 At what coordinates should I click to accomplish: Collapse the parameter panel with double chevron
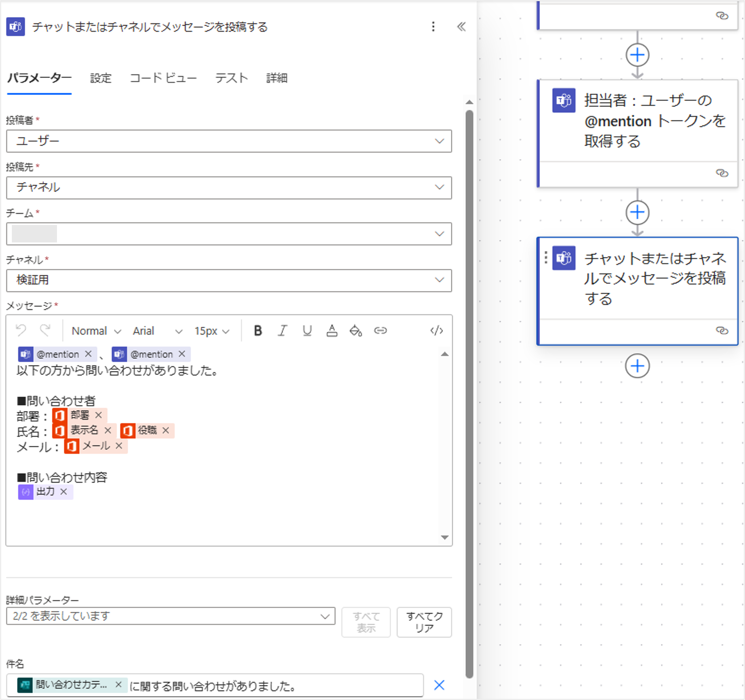(461, 27)
